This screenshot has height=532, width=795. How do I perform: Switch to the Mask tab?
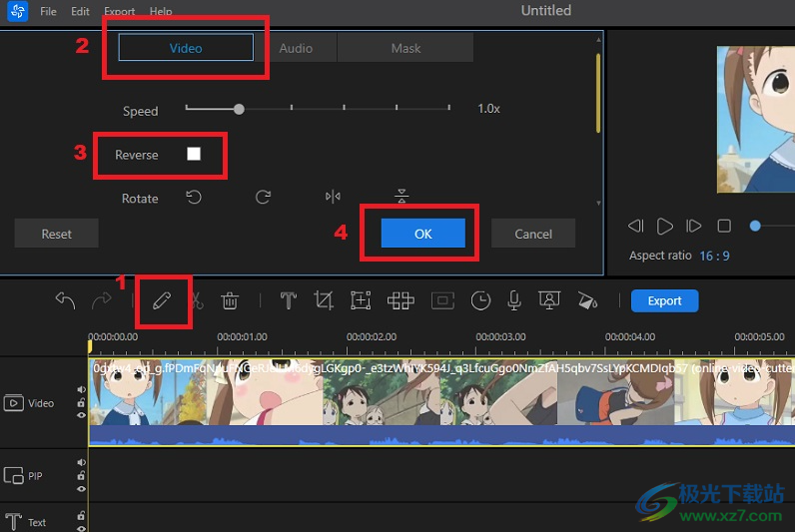coord(405,48)
